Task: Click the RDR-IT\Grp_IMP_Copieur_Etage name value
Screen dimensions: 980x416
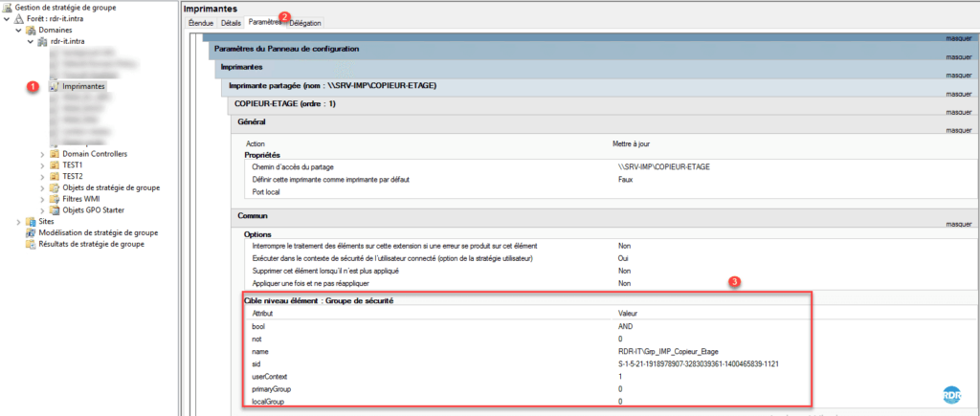Action: pos(666,351)
